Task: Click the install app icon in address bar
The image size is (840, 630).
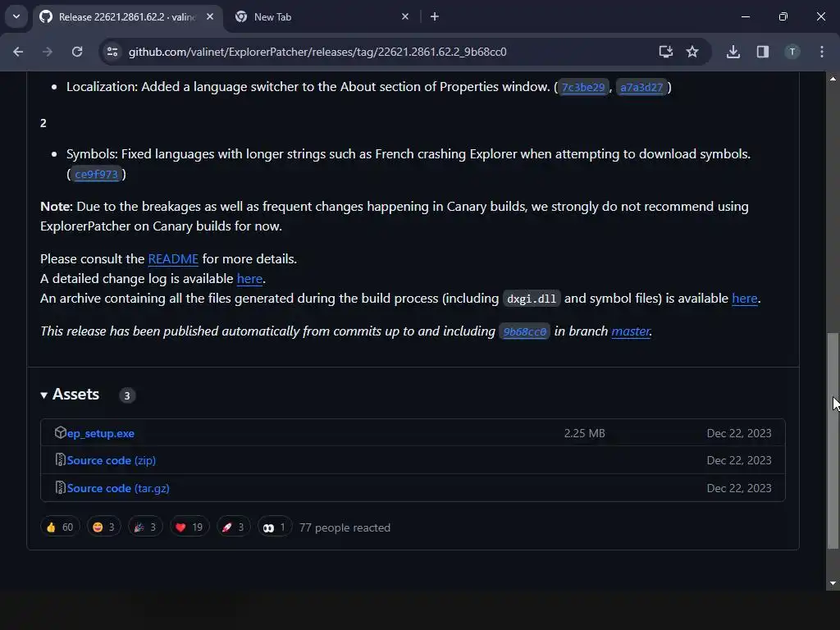Action: click(666, 52)
